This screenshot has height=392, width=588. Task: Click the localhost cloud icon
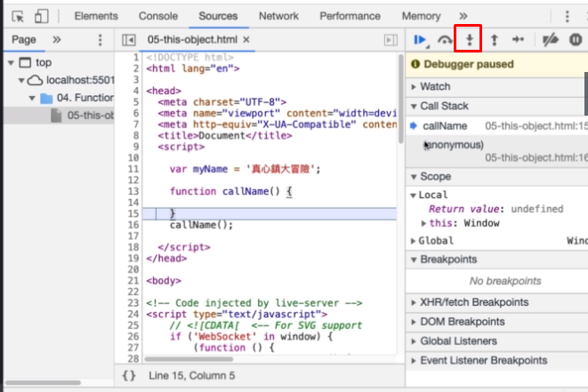click(x=36, y=80)
